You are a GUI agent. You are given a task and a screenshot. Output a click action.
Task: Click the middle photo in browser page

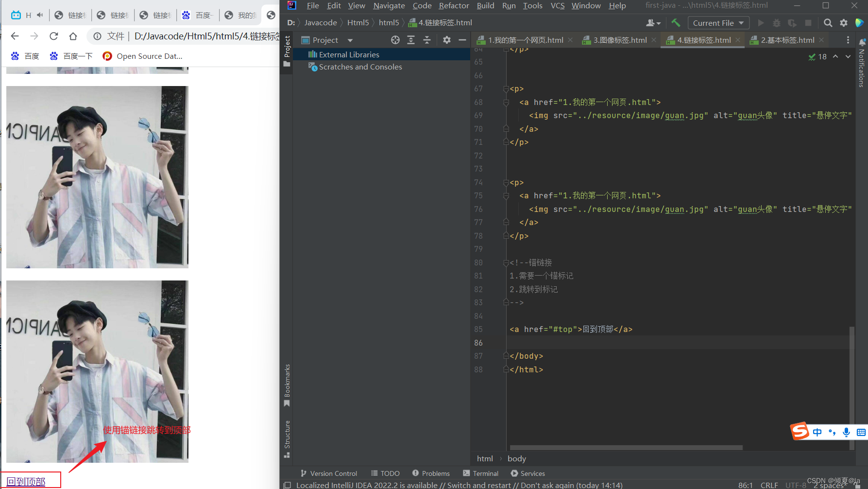pos(97,177)
